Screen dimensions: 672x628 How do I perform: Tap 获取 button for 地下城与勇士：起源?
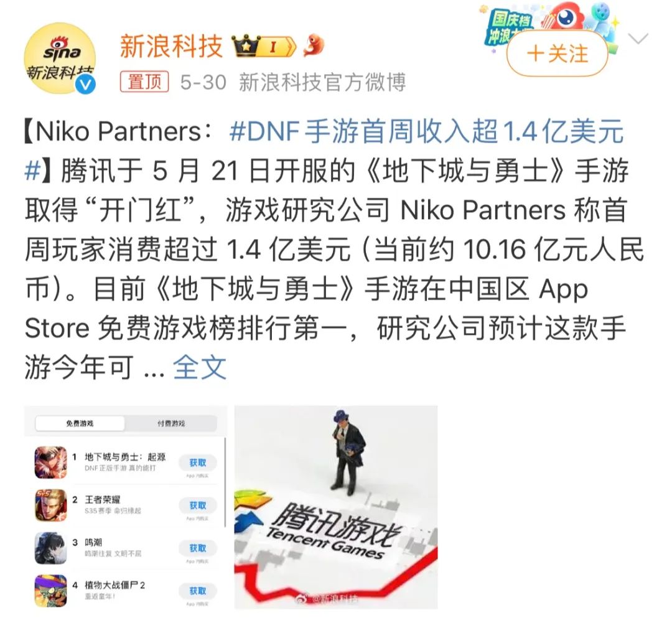198,462
